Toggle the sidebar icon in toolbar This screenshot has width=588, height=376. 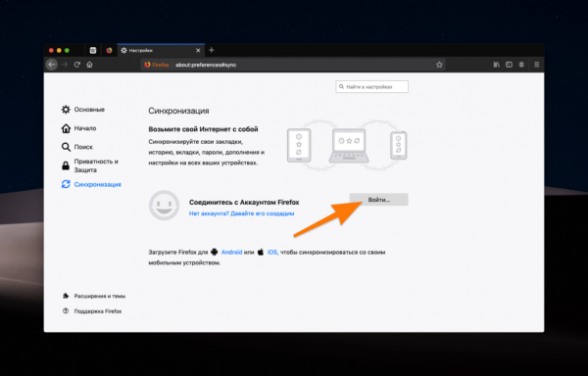509,65
